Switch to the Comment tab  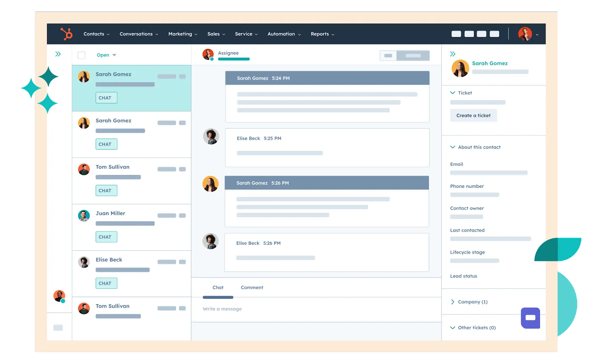pyautogui.click(x=252, y=287)
